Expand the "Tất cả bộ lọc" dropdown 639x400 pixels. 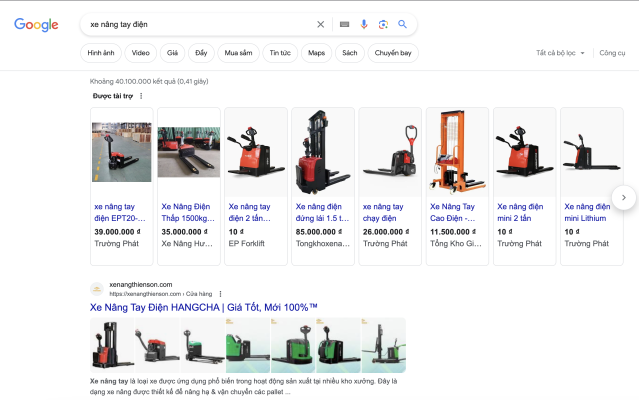coord(560,53)
